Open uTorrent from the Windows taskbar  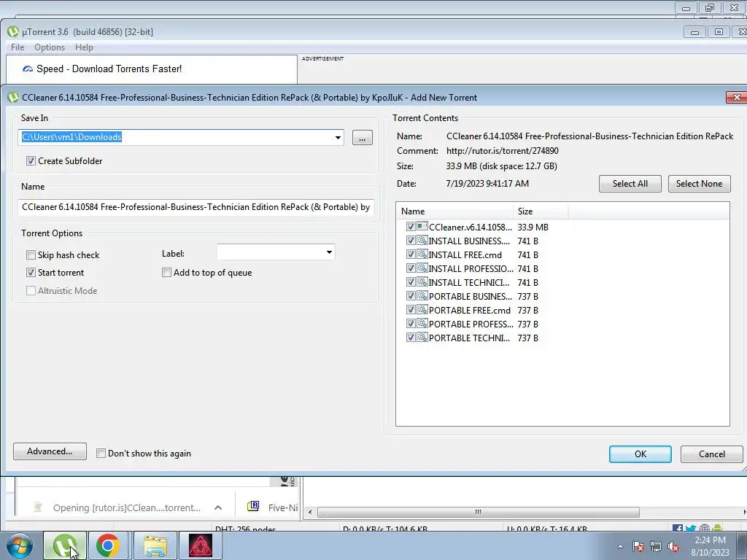coord(65,545)
